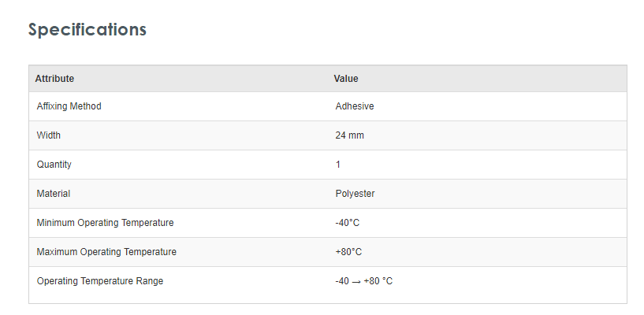Click the 24 mm width value
644x315 pixels.
[350, 135]
